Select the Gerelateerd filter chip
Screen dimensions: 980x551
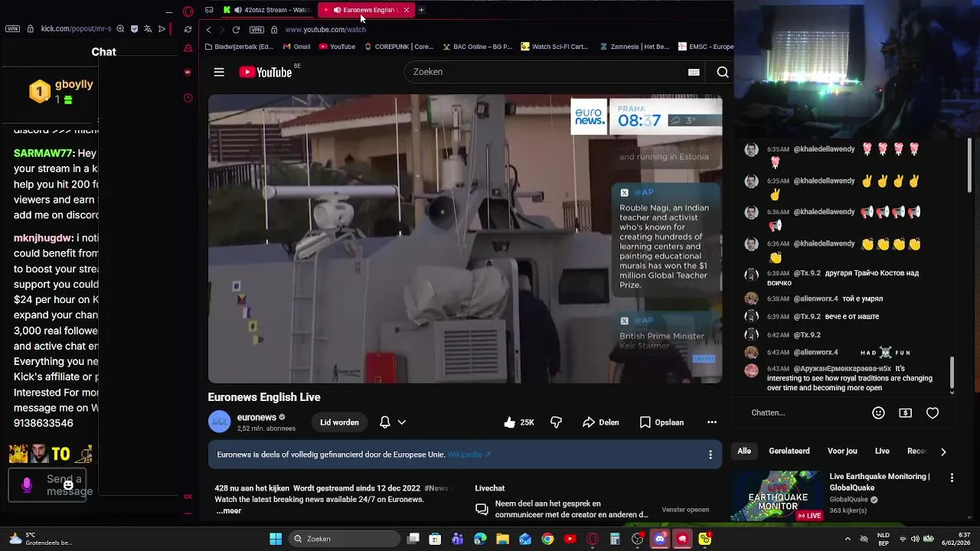(789, 452)
